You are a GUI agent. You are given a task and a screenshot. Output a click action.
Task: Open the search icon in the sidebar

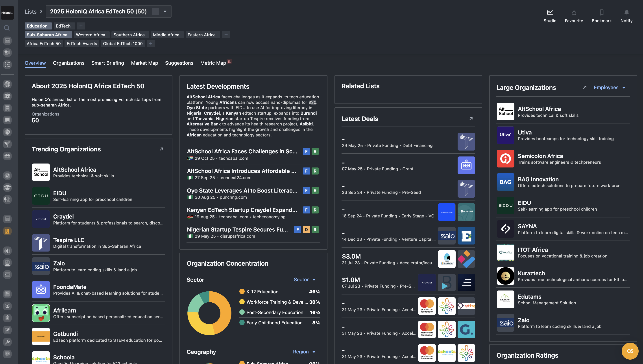click(x=7, y=28)
